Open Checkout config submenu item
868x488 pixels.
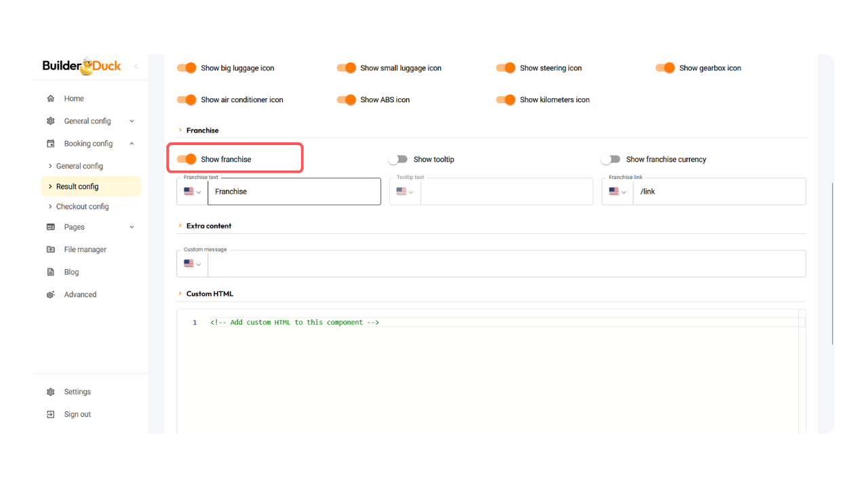pos(82,207)
